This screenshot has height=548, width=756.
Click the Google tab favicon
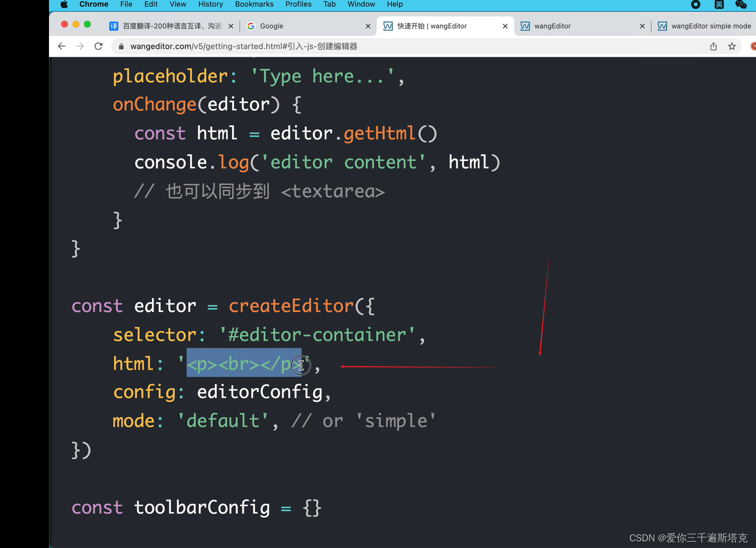251,26
